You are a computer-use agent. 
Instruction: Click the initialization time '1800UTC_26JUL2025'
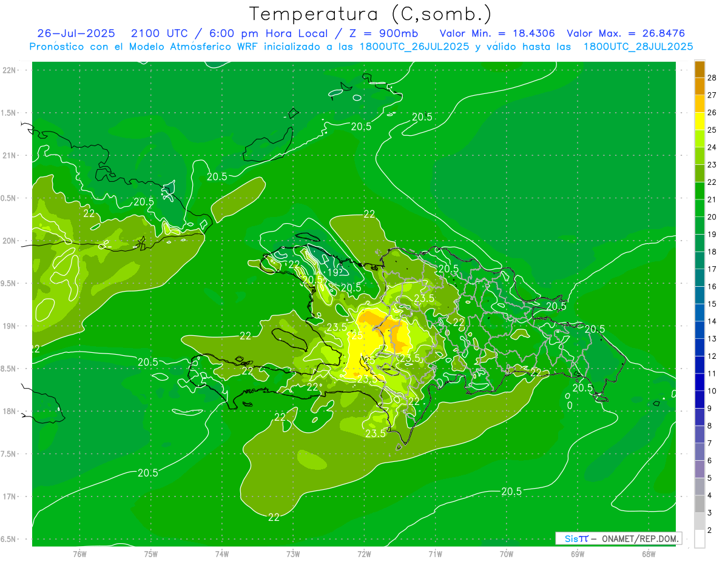[414, 47]
